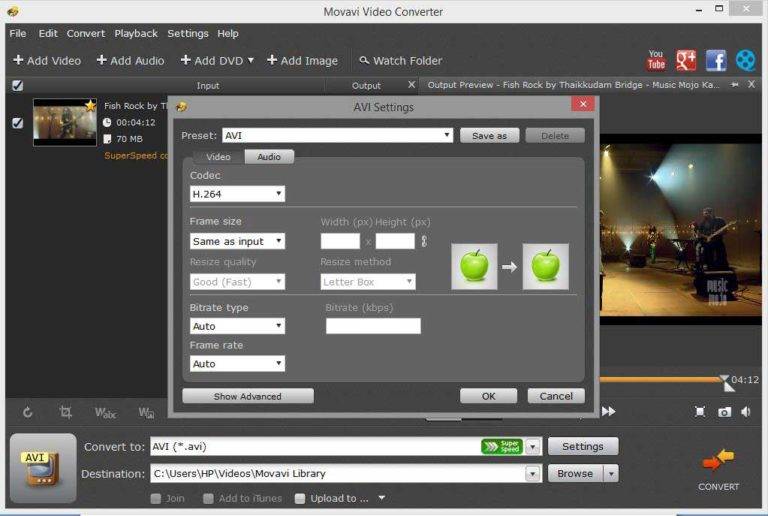Open the Frame size dropdown

(x=237, y=241)
